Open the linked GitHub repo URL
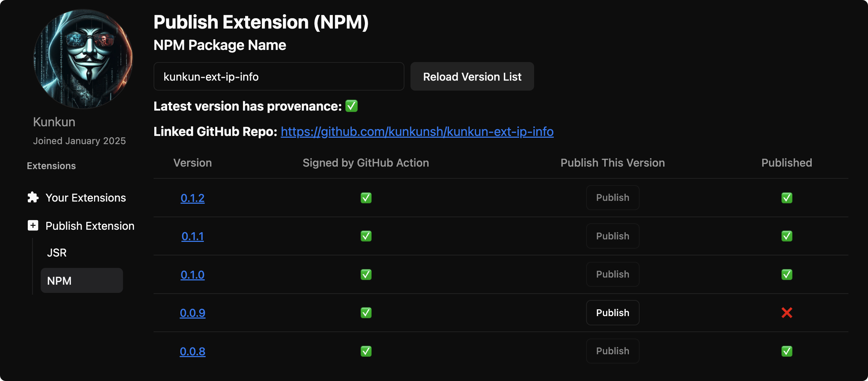 [x=417, y=132]
